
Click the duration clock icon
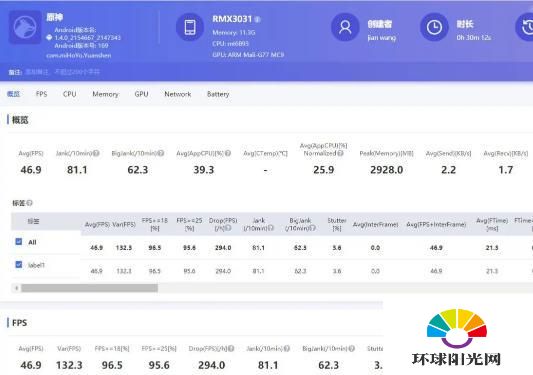pos(434,27)
